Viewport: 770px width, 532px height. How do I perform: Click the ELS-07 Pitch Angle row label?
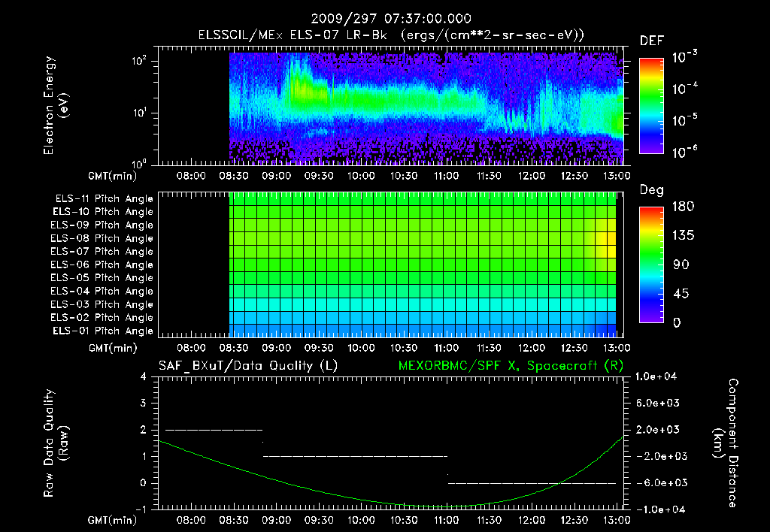pyautogui.click(x=102, y=251)
